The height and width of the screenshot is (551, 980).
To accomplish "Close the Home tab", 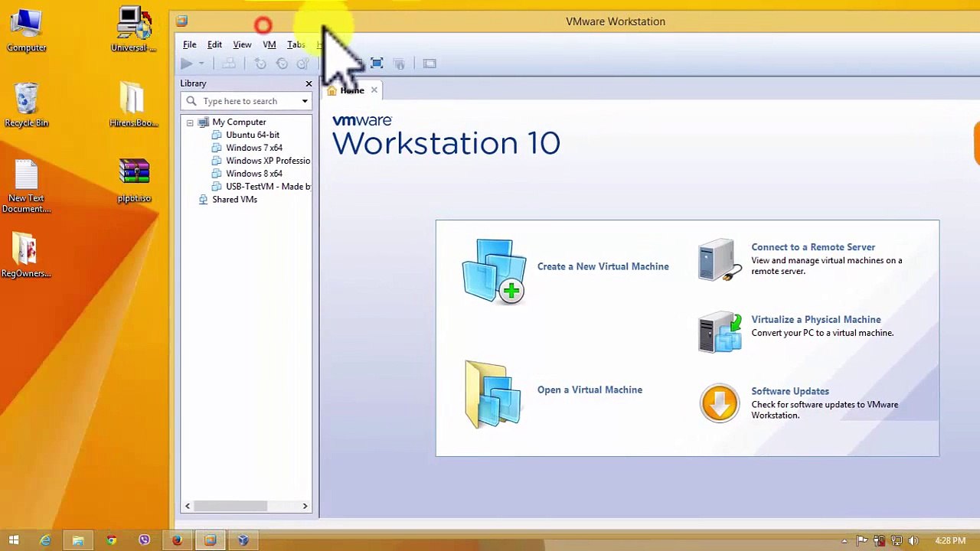I will 374,90.
